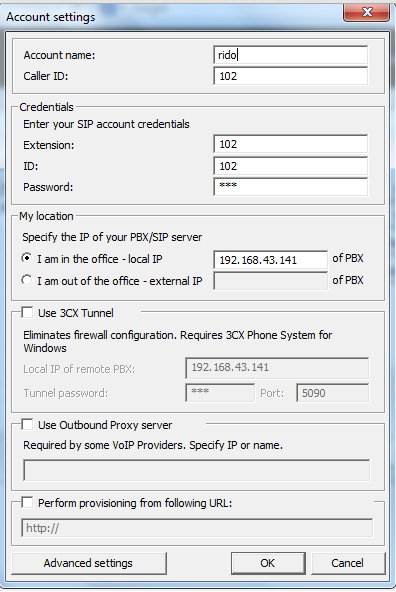Click the 'Local IP of remote PBX:' label
The height and width of the screenshot is (592, 396).
click(x=79, y=369)
